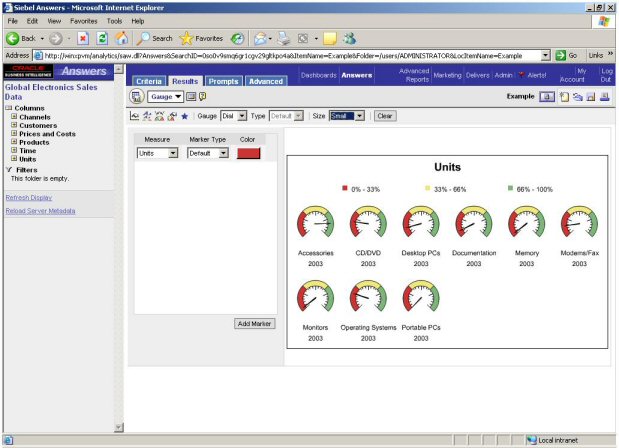The width and height of the screenshot is (619, 448).
Task: Open the Measure dropdown set to Units
Action: (158, 153)
